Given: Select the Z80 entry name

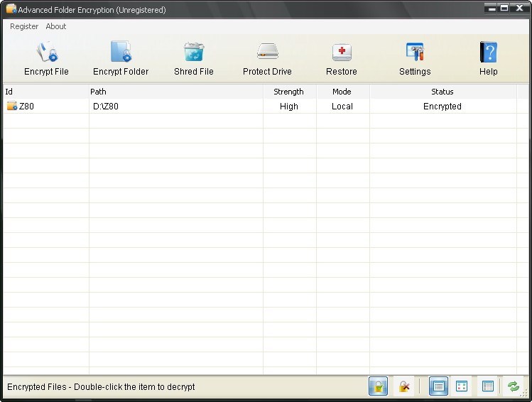Looking at the screenshot, I should coord(26,107).
